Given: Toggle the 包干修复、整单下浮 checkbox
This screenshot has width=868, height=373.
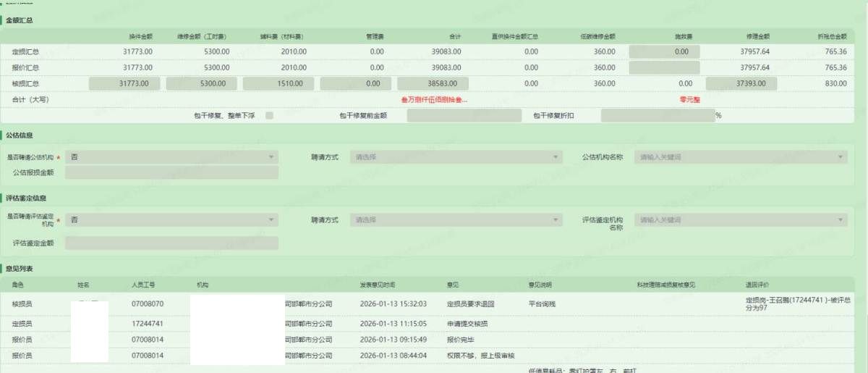Looking at the screenshot, I should (x=269, y=115).
